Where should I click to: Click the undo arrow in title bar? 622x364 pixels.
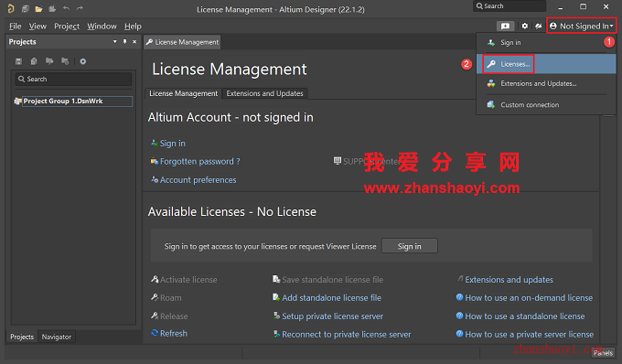66,8
